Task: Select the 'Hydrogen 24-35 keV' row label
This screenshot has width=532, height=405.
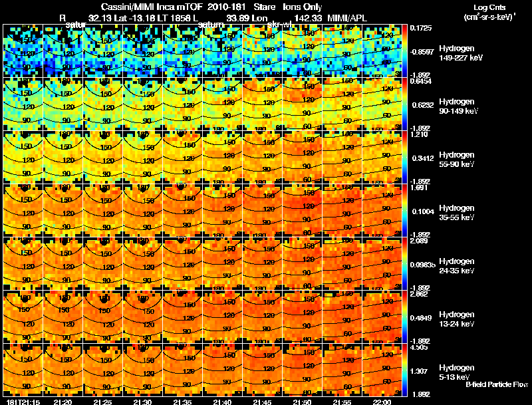Action: point(456,266)
